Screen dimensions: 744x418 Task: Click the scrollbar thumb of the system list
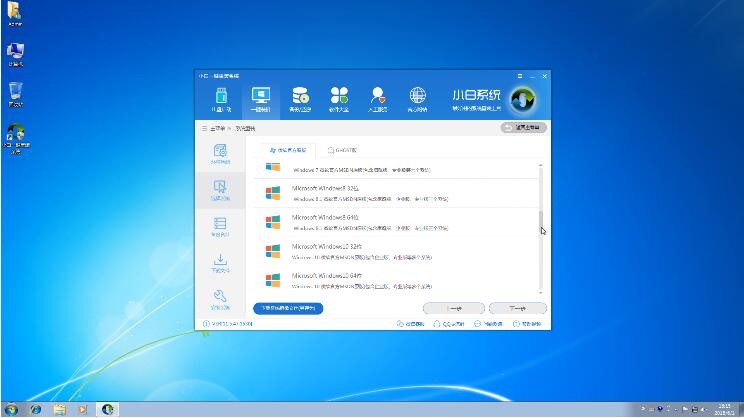[540, 220]
